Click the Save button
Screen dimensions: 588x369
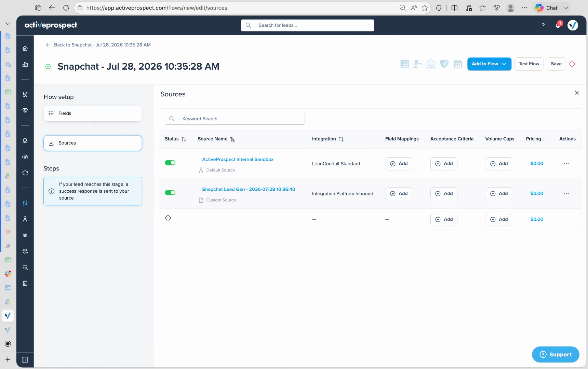(556, 64)
